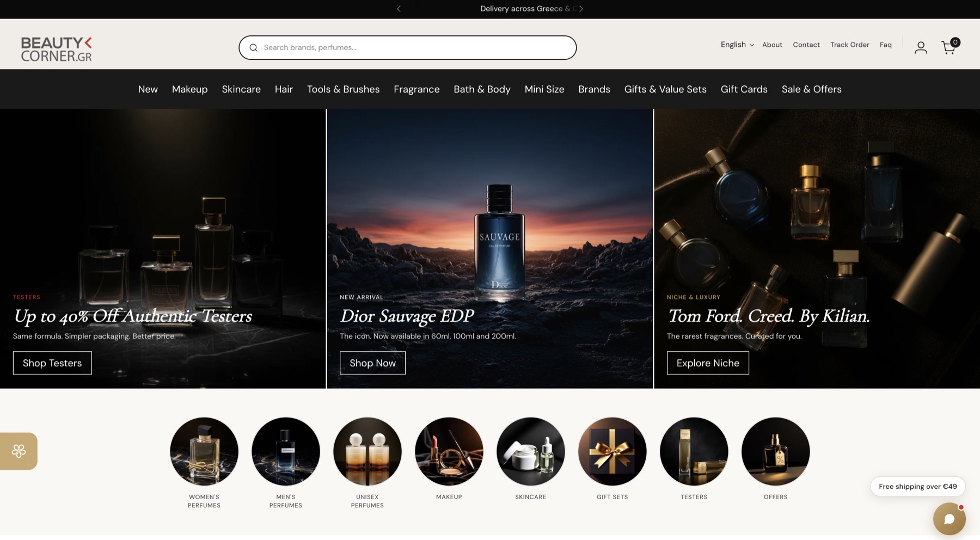This screenshot has height=540, width=980.
Task: Open Women's Perfumes category circle
Action: click(x=204, y=451)
